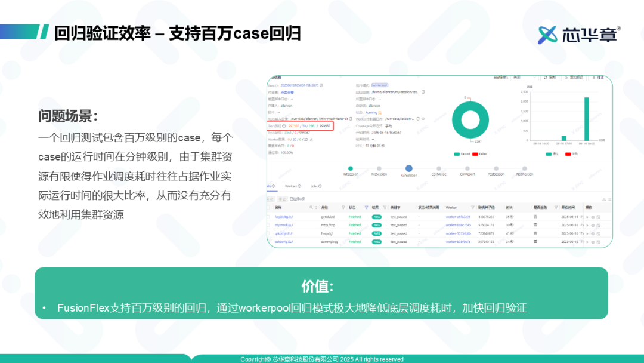Viewport: 644px width, 363px height.
Task: Toggle the Passed legend under the donut chart
Action: [462, 154]
